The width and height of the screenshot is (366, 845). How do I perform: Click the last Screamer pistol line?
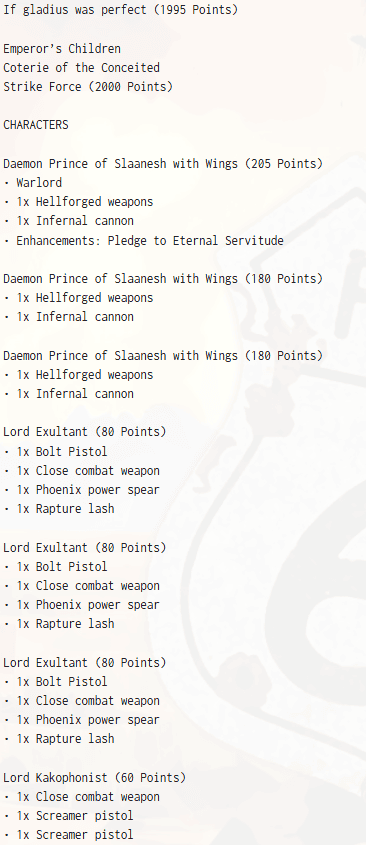click(x=68, y=835)
